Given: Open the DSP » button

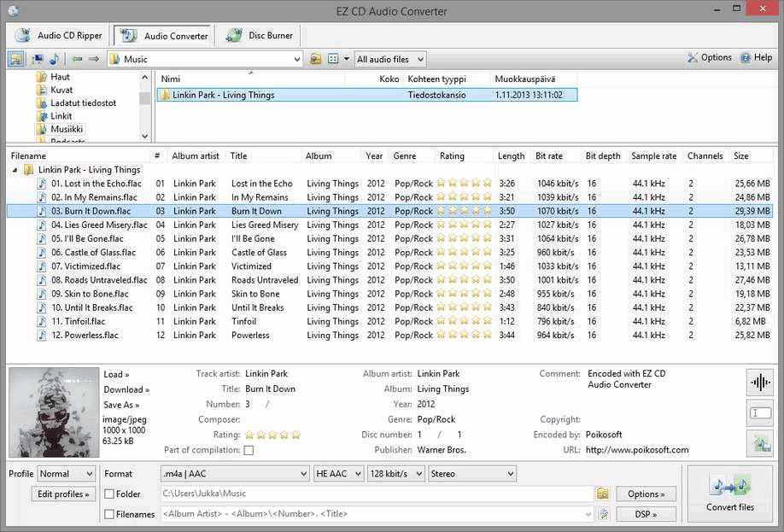Looking at the screenshot, I should pos(646,514).
